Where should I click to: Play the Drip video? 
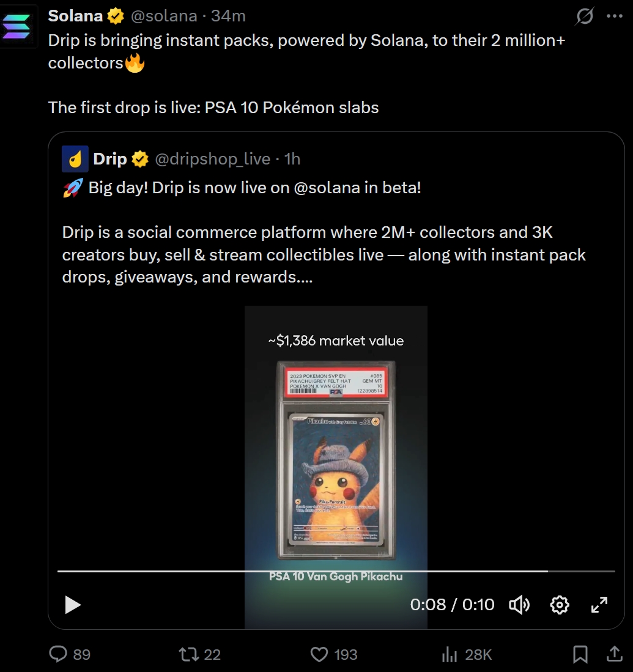pos(73,605)
